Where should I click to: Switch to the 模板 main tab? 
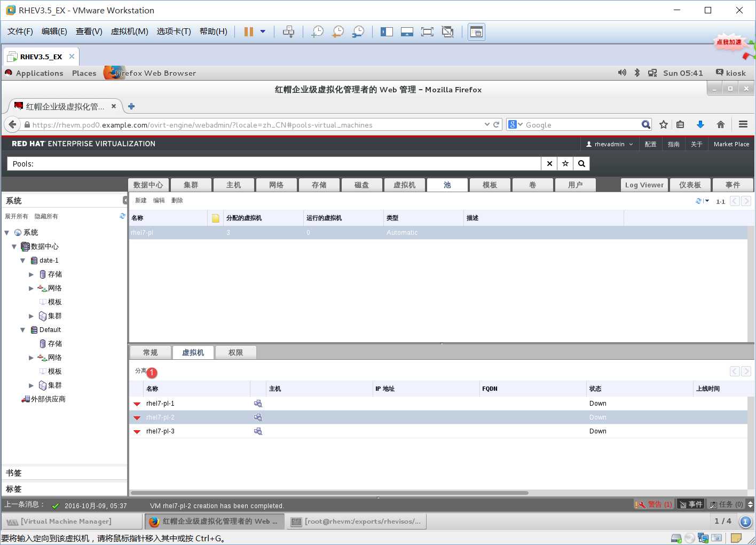point(490,185)
